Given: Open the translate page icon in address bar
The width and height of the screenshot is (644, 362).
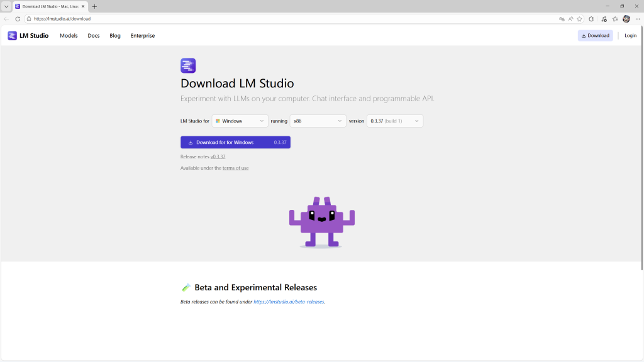Looking at the screenshot, I should tap(562, 19).
